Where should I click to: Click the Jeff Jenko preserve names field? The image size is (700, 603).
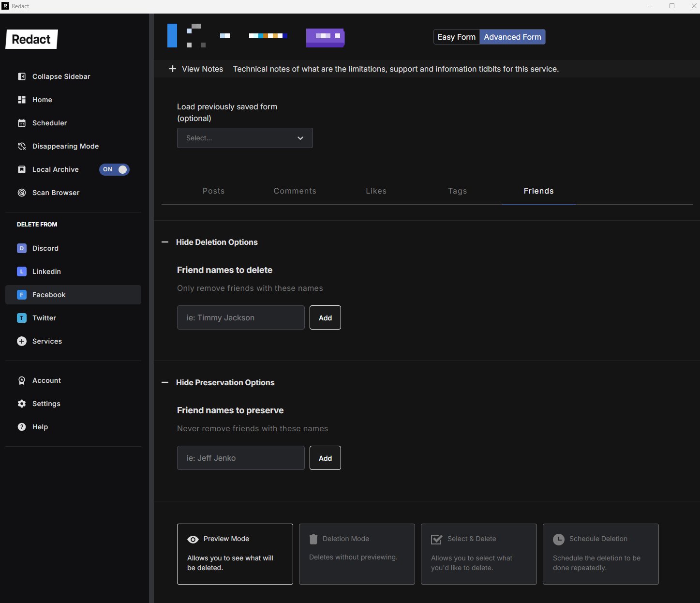click(x=240, y=458)
